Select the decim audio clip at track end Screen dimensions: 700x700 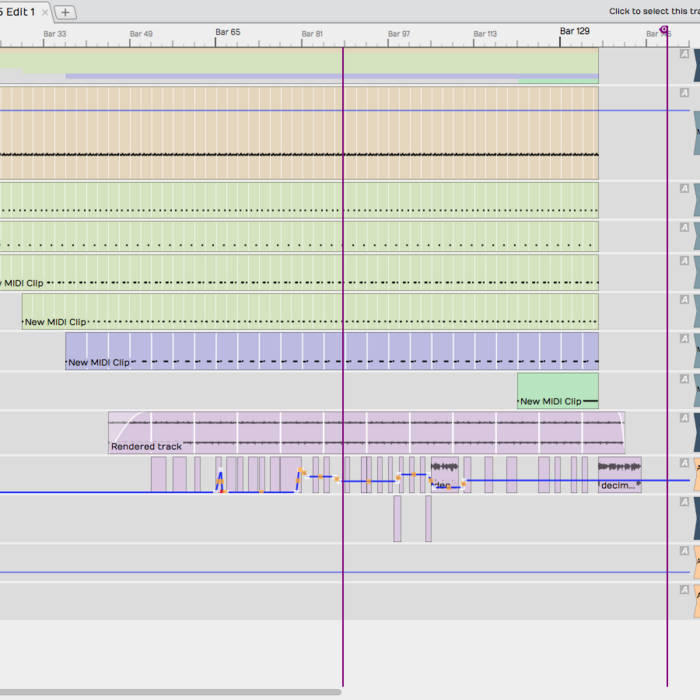619,474
